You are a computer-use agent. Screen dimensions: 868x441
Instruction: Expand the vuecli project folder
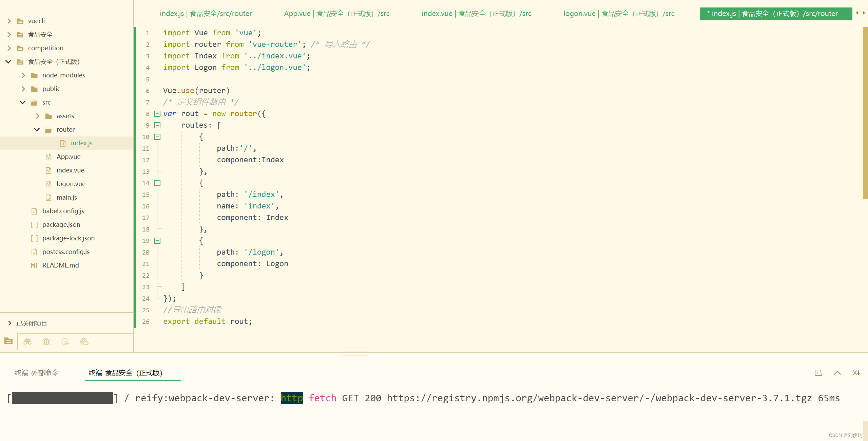tap(9, 21)
